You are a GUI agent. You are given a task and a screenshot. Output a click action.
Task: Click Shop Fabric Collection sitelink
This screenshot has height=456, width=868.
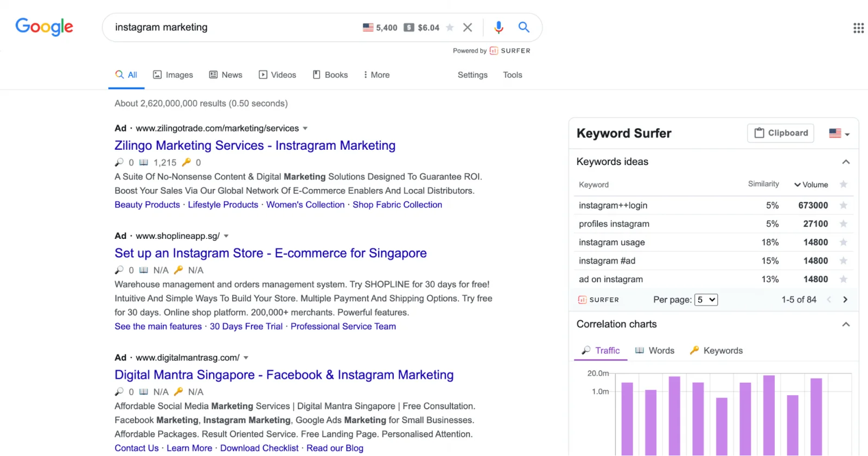[397, 205]
